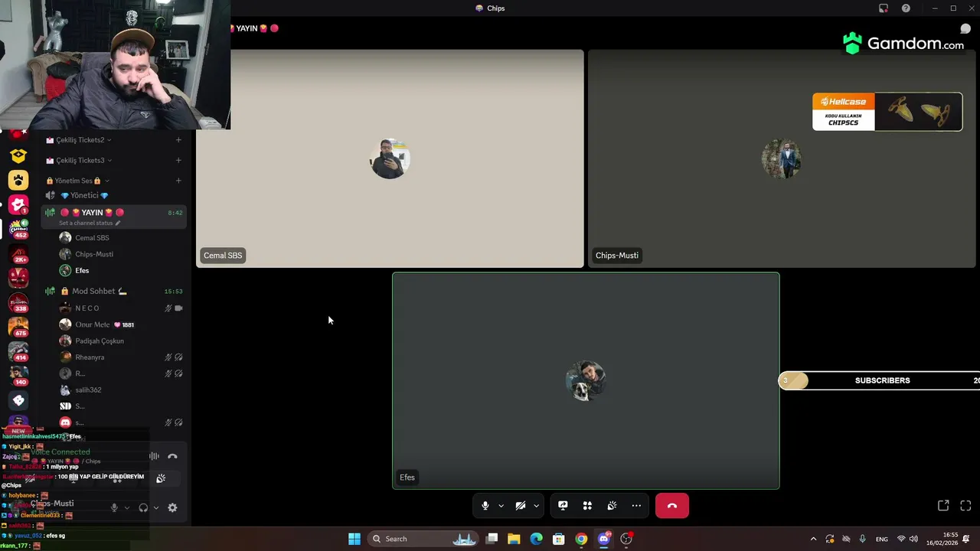Open the soundboard in call bar
This screenshot has height=551, width=980.
click(x=612, y=506)
